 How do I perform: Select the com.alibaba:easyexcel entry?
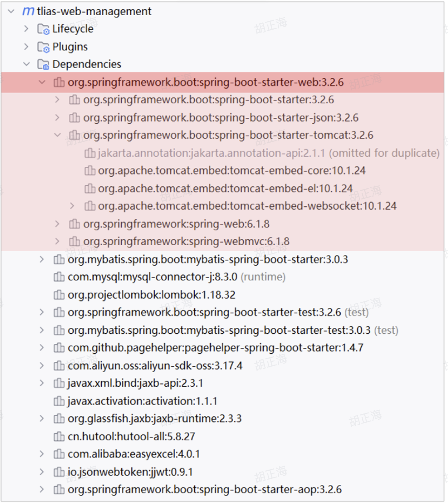pos(133,454)
